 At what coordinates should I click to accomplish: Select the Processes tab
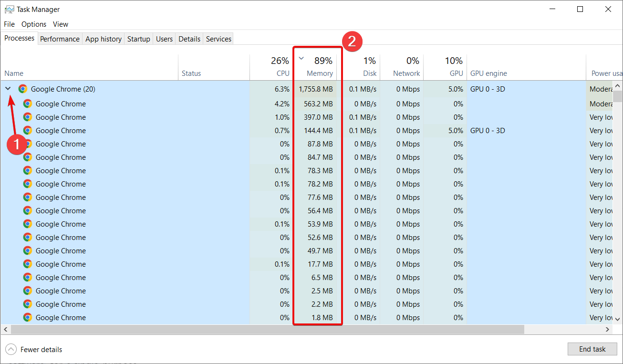tap(20, 38)
